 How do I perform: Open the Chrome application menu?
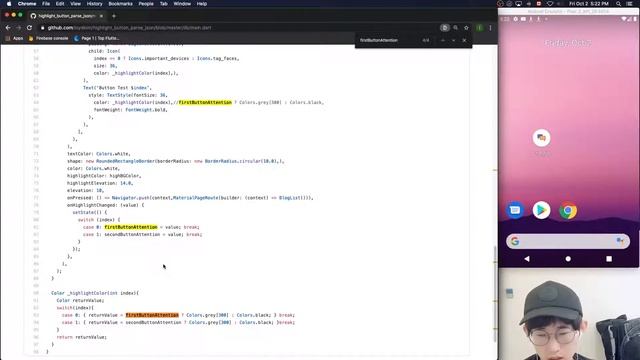27,4
